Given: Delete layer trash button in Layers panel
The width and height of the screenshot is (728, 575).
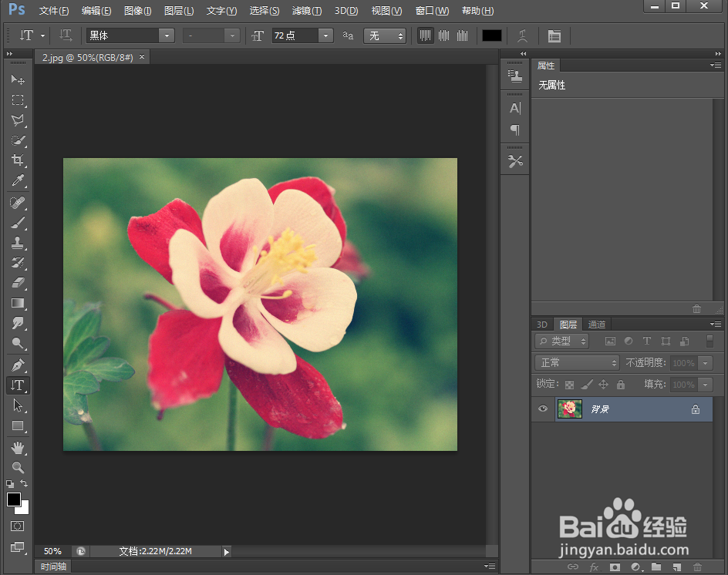Looking at the screenshot, I should coord(697,567).
